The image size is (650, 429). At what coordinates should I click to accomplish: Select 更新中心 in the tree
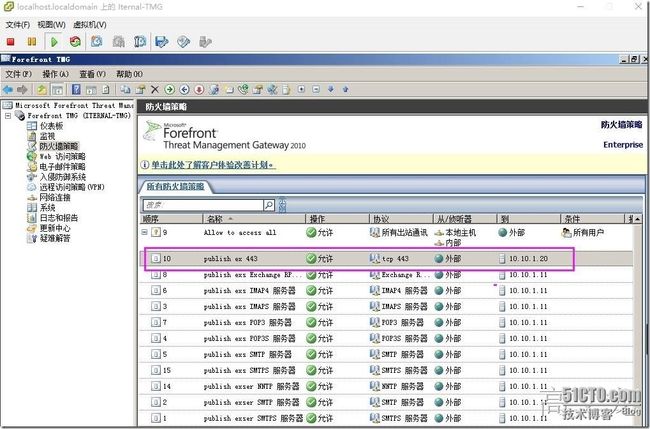click(x=55, y=228)
